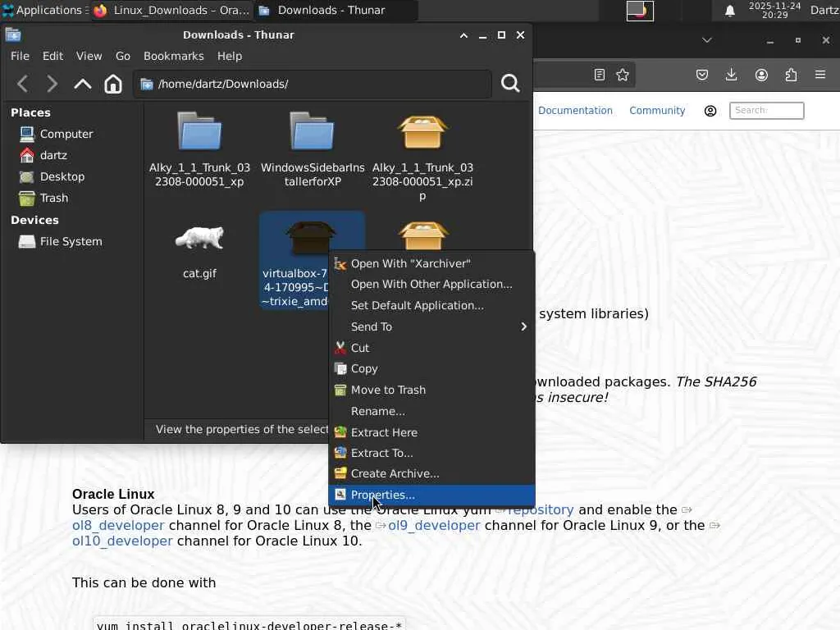Open Thunar Bookmarks menu
Image resolution: width=840 pixels, height=630 pixels.
coord(174,57)
